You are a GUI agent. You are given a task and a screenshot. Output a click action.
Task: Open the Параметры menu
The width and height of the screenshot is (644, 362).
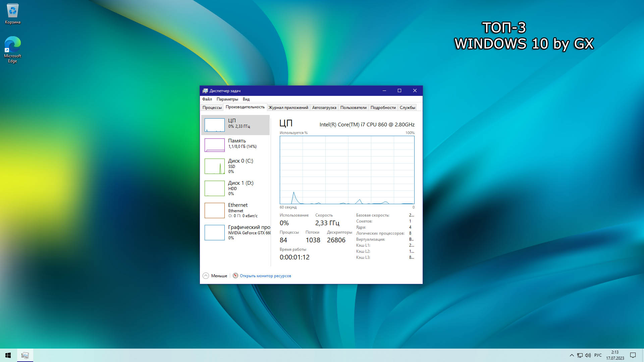point(227,99)
